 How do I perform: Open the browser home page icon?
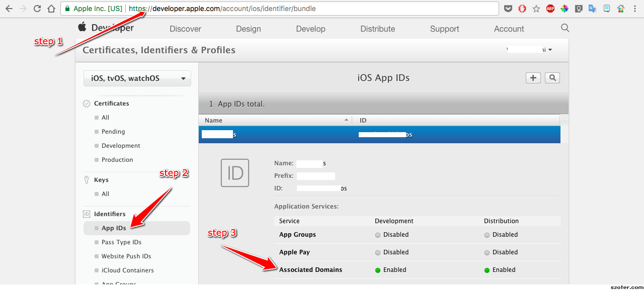[51, 9]
